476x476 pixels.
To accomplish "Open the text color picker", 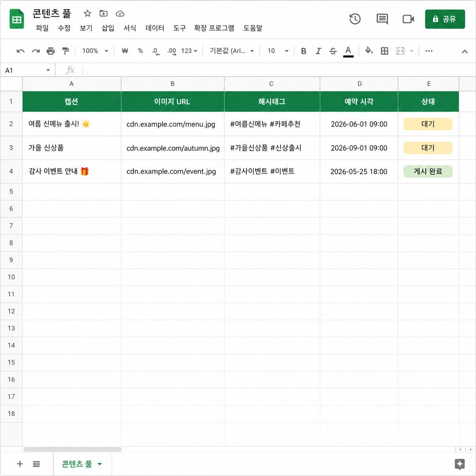I will [x=348, y=51].
